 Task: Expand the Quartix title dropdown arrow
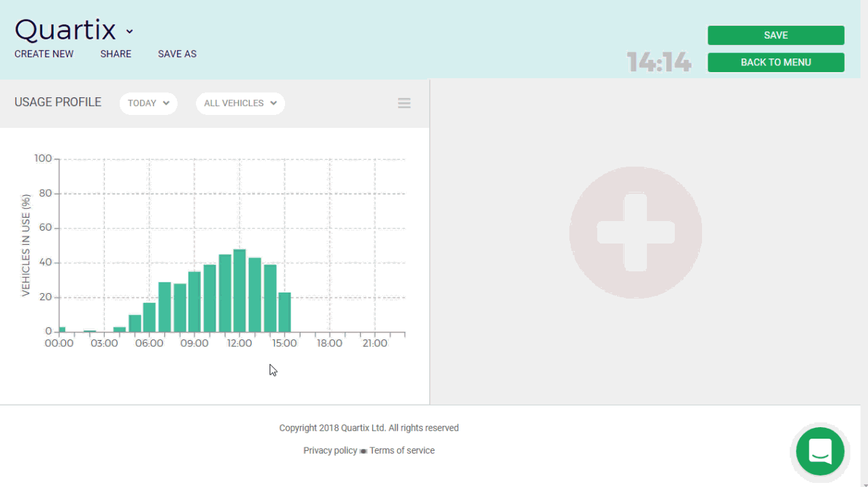tap(129, 31)
